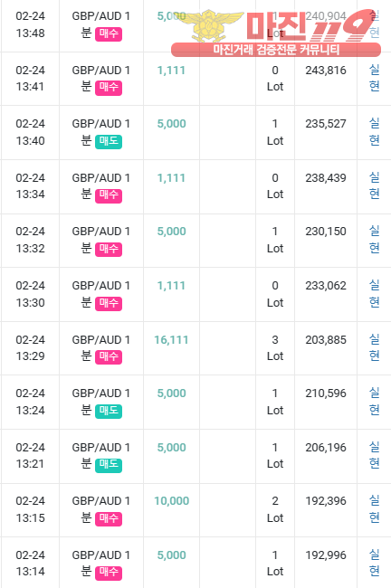Select the 16,111 profit amount
Image resolution: width=391 pixels, height=588 pixels.
pos(171,340)
